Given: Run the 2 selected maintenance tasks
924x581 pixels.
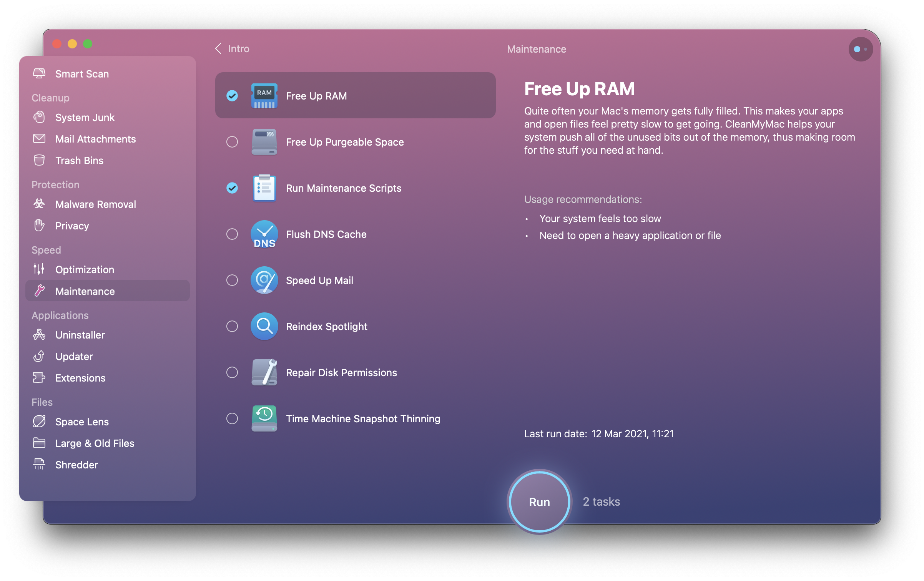Looking at the screenshot, I should (539, 501).
